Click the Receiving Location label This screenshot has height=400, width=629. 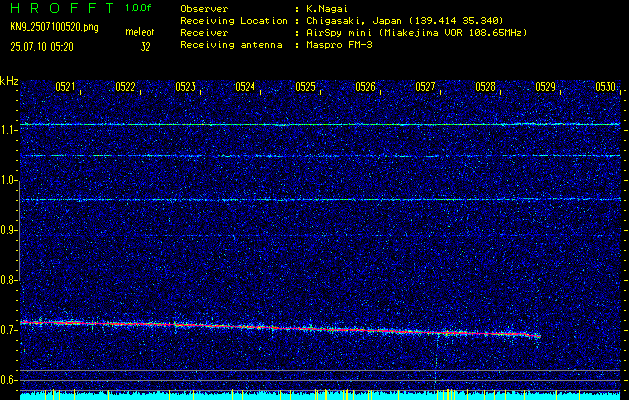pyautogui.click(x=234, y=21)
